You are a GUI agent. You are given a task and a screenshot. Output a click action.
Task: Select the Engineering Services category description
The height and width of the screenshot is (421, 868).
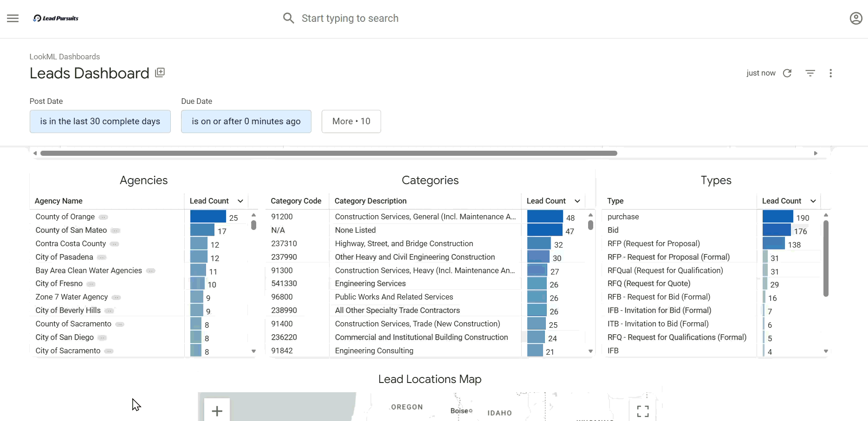[370, 283]
